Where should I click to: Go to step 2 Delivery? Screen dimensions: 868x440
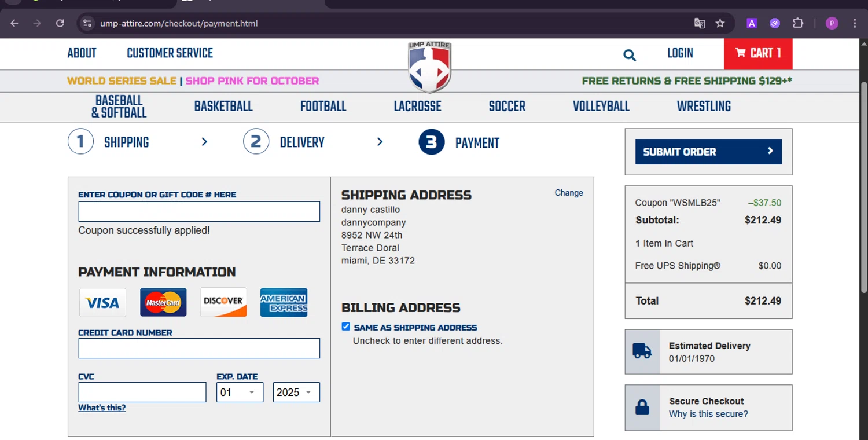284,142
